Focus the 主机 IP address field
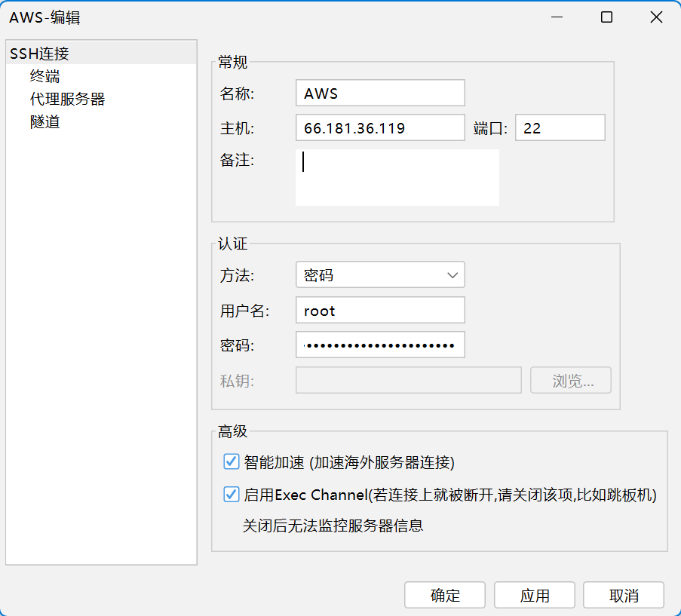Screen dimensions: 681x616 (380, 128)
